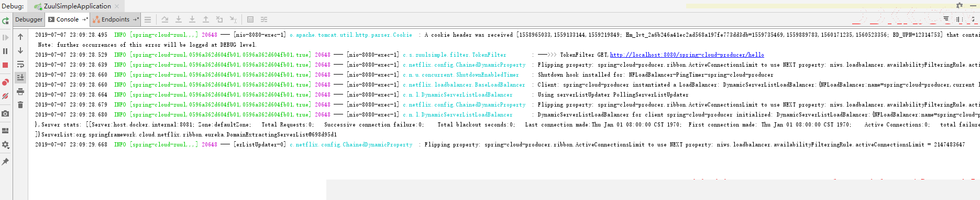The width and height of the screenshot is (980, 200).
Task: Step into with the first down-arrow icon
Action: (179, 19)
